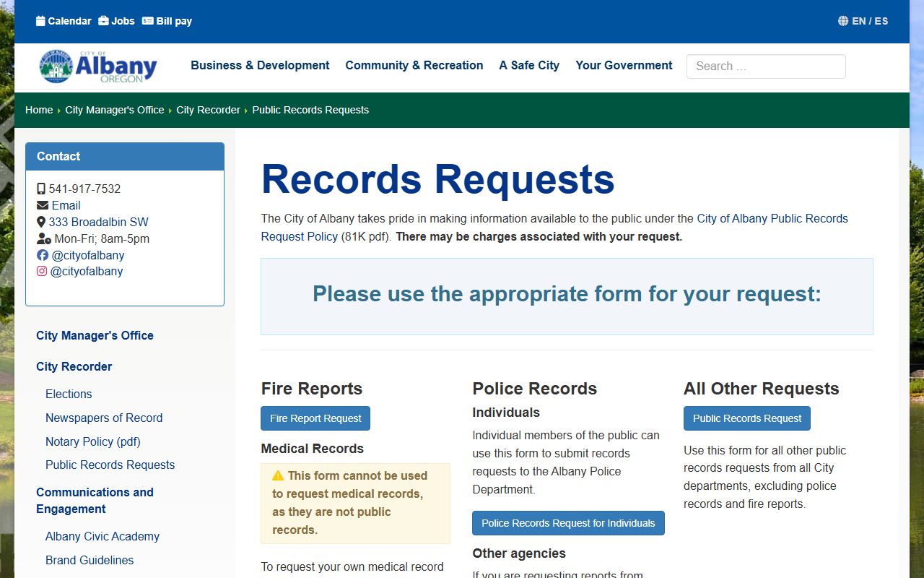Click the Email contact link
This screenshot has width=924, height=578.
[x=66, y=205]
